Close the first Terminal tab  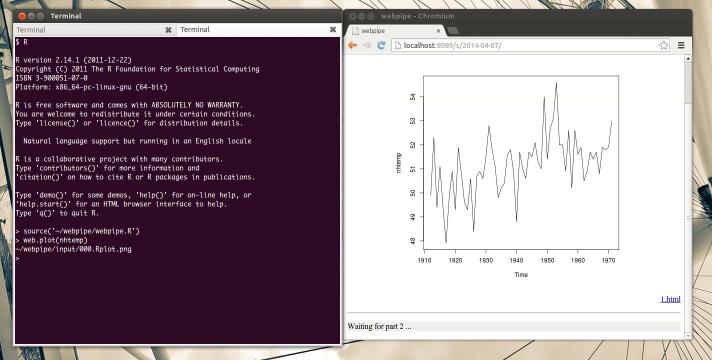(168, 30)
